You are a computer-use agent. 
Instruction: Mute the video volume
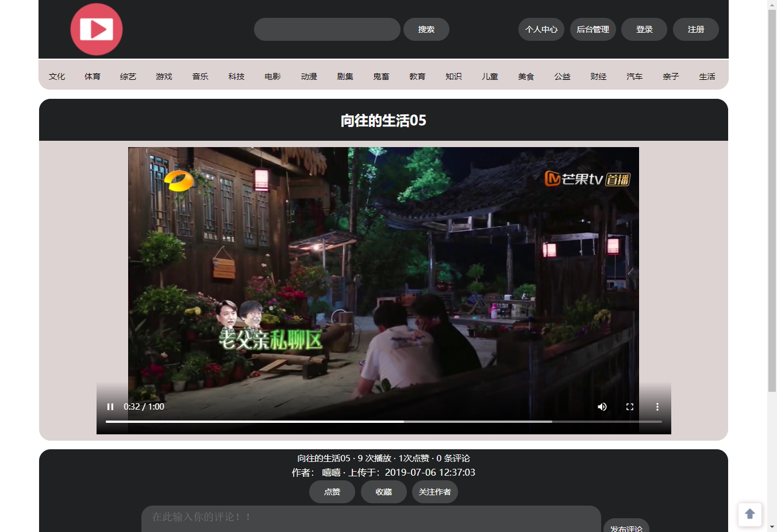tap(602, 407)
